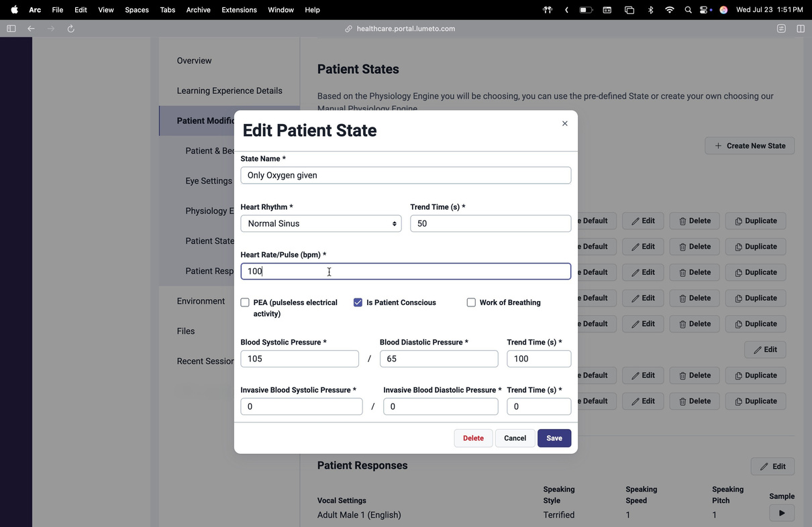The width and height of the screenshot is (812, 527).
Task: Open the Arc application menu
Action: pyautogui.click(x=35, y=10)
